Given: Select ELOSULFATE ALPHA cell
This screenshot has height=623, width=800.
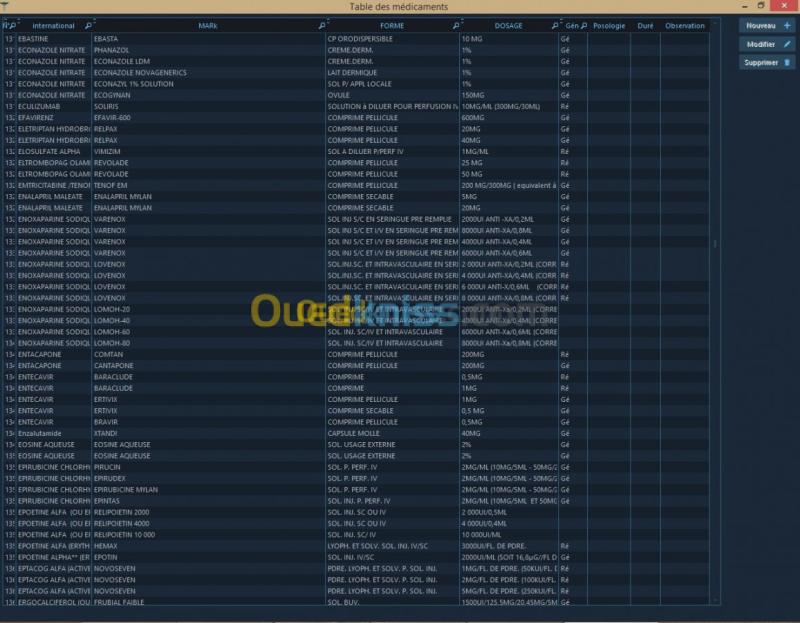Looking at the screenshot, I should pos(54,152).
